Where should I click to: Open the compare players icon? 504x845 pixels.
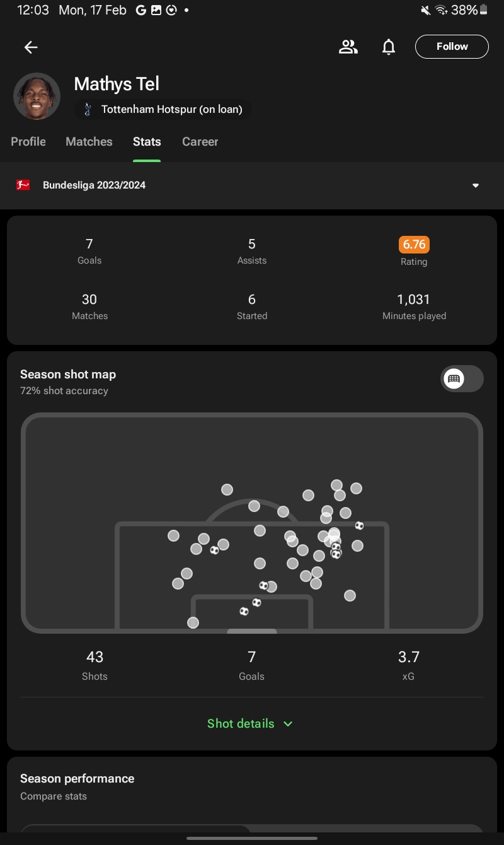click(348, 47)
